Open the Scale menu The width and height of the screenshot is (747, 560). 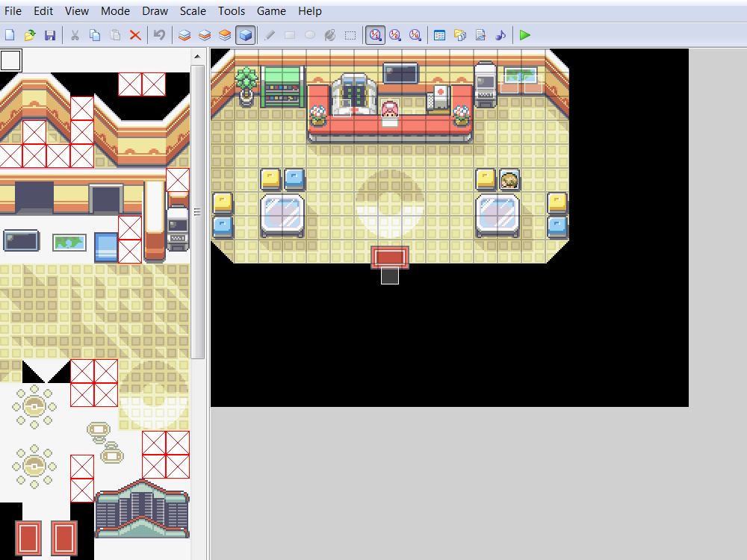click(193, 11)
